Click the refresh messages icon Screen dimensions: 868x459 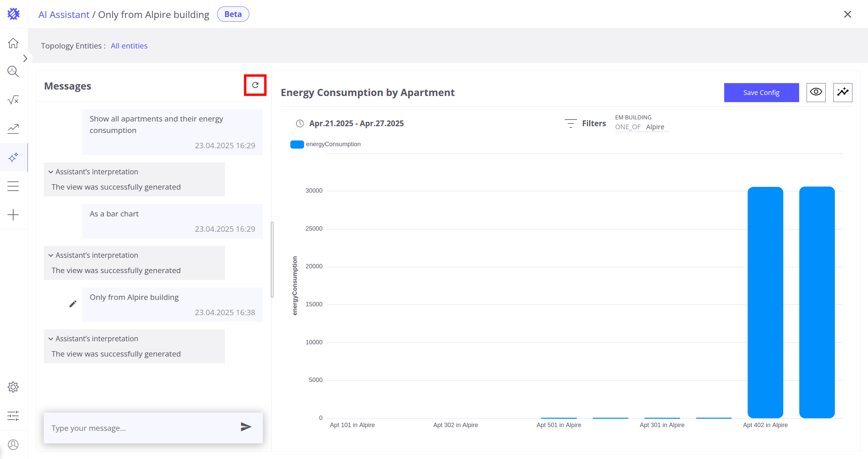point(255,85)
